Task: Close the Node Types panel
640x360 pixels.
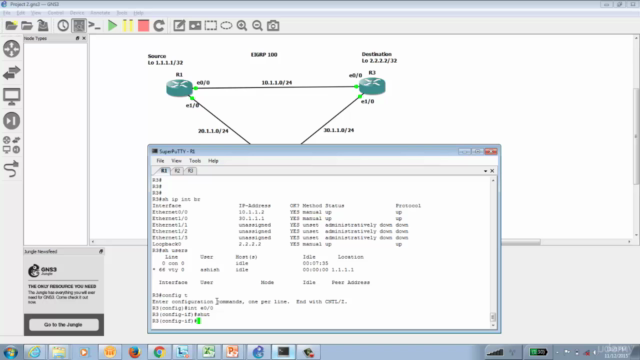Action: coord(84,38)
